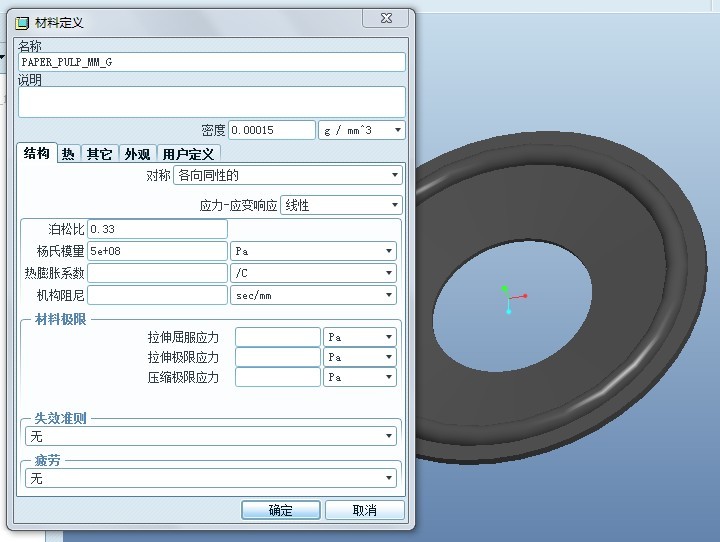The height and width of the screenshot is (542, 720).
Task: Open the 拉伸屈服应力 unit dropdown Pa
Action: coord(360,337)
